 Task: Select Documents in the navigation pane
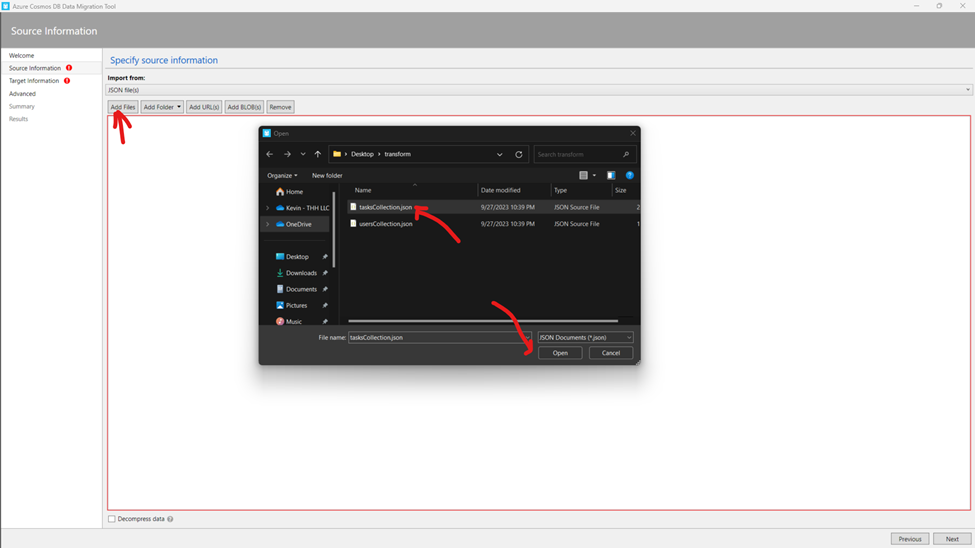[x=301, y=289]
